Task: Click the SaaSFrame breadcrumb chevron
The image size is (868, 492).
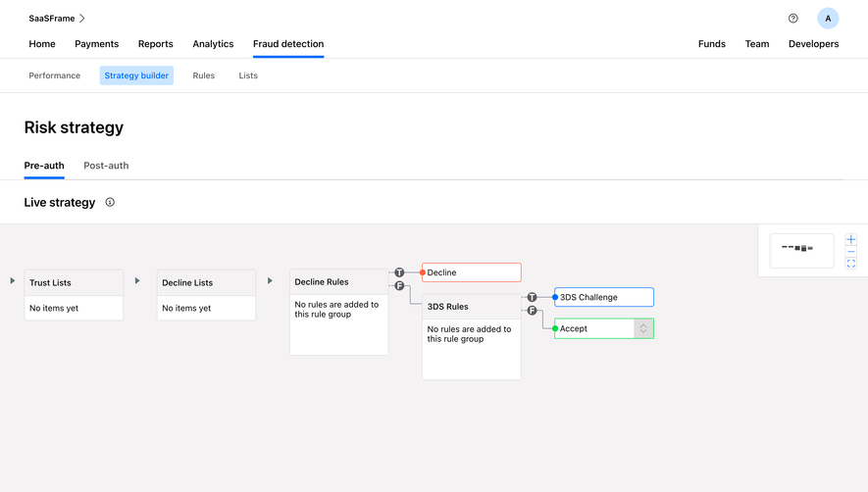Action: coord(82,19)
